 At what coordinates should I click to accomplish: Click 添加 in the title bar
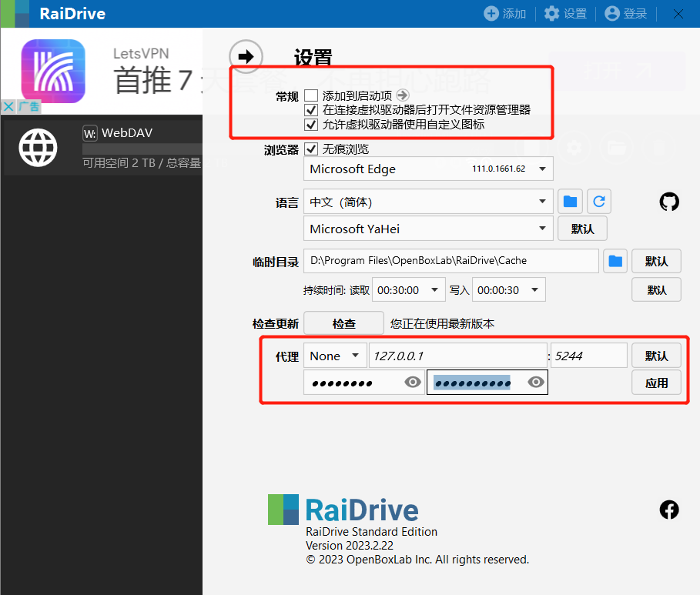tap(505, 14)
